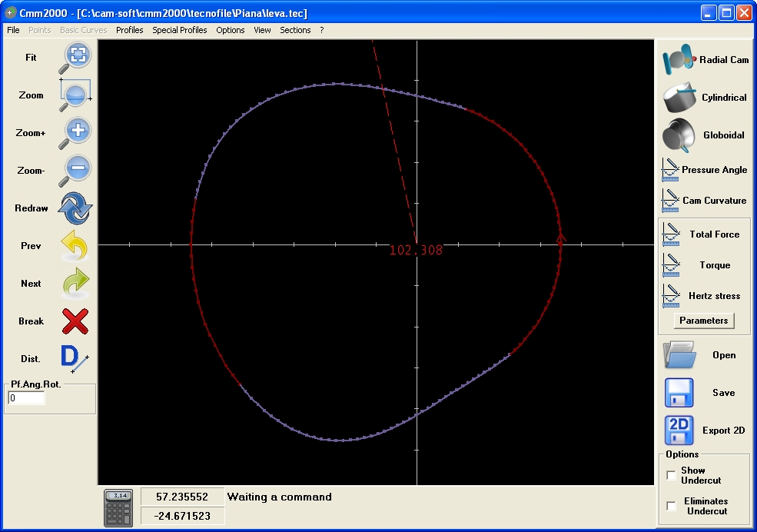Click the Zoom+ magnifier icon
This screenshot has width=757, height=532.
(x=75, y=133)
